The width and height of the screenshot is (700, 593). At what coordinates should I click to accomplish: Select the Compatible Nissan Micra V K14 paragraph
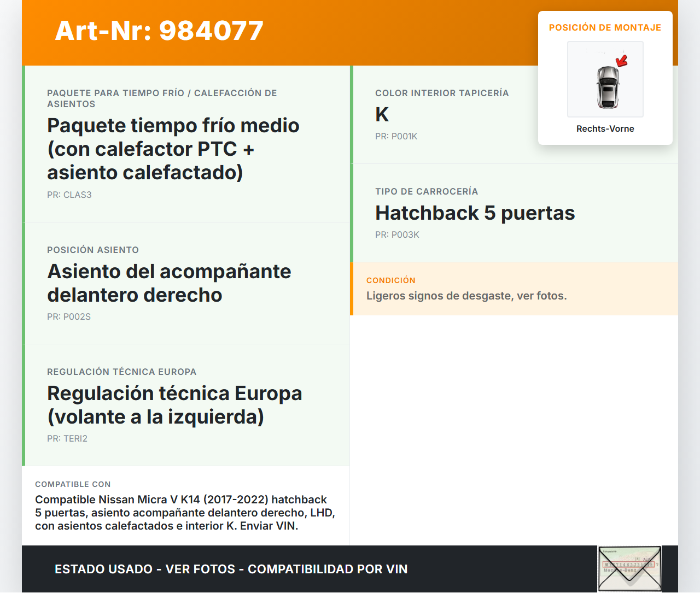coord(185,513)
